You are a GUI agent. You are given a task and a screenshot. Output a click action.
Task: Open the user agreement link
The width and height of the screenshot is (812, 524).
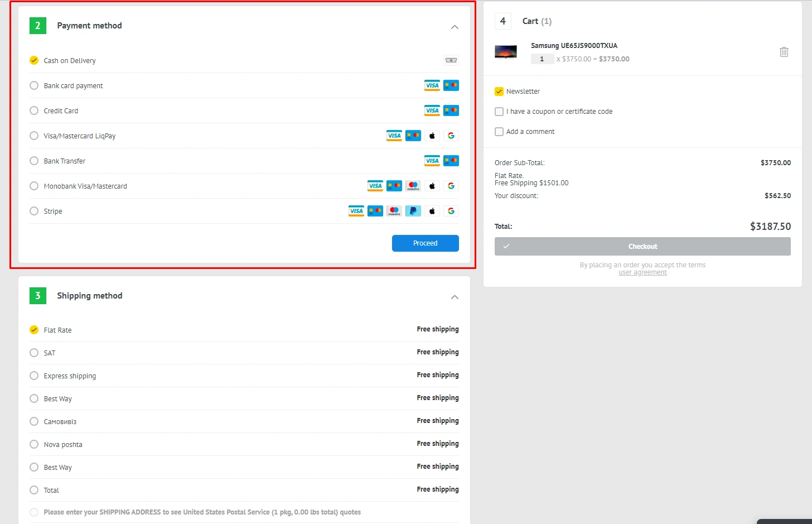coord(642,272)
